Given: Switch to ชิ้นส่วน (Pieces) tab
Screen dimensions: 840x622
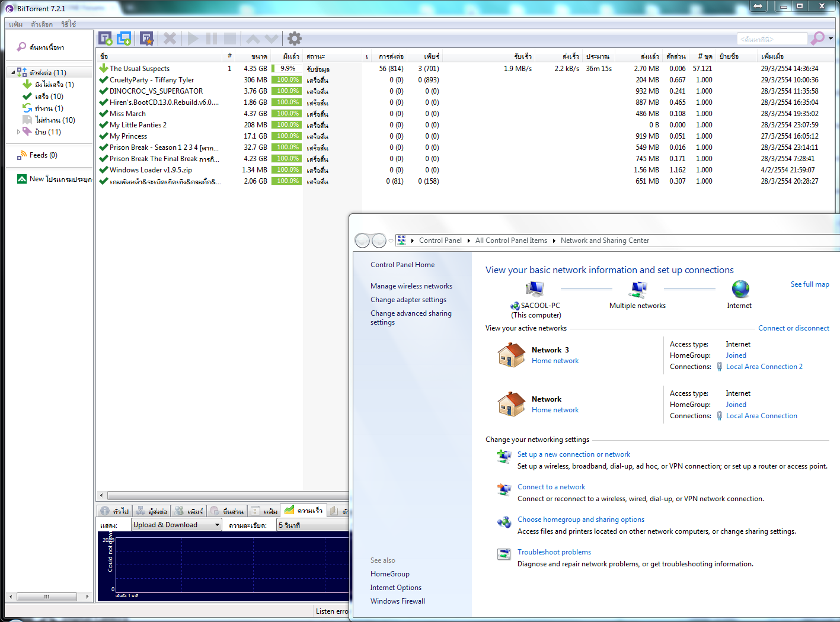Looking at the screenshot, I should click(x=227, y=511).
